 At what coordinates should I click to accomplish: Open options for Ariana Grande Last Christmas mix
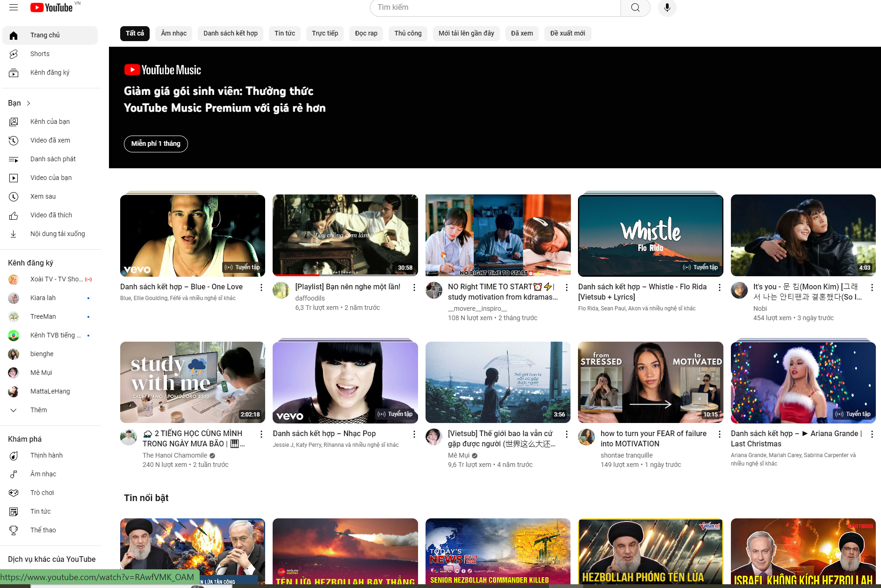click(872, 434)
